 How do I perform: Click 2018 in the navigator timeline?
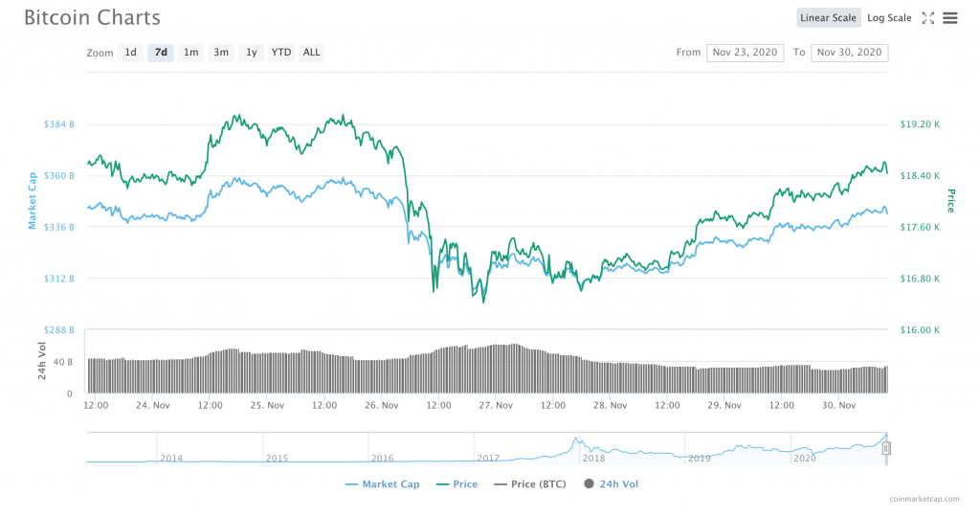coord(593,459)
